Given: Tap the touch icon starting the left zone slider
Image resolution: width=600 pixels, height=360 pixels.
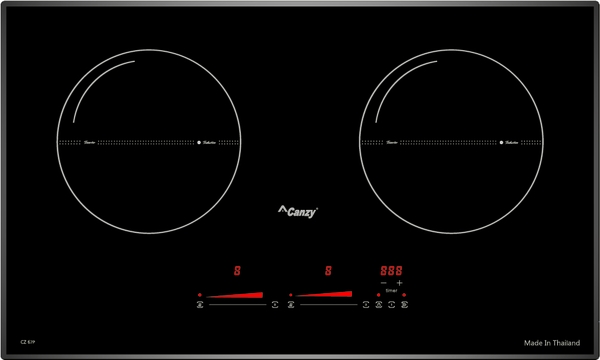Looking at the screenshot, I should [x=200, y=305].
